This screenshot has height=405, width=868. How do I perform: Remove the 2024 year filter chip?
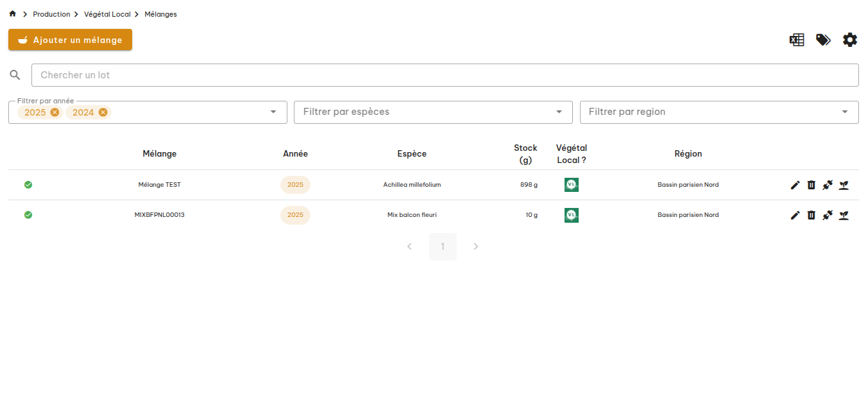click(103, 112)
